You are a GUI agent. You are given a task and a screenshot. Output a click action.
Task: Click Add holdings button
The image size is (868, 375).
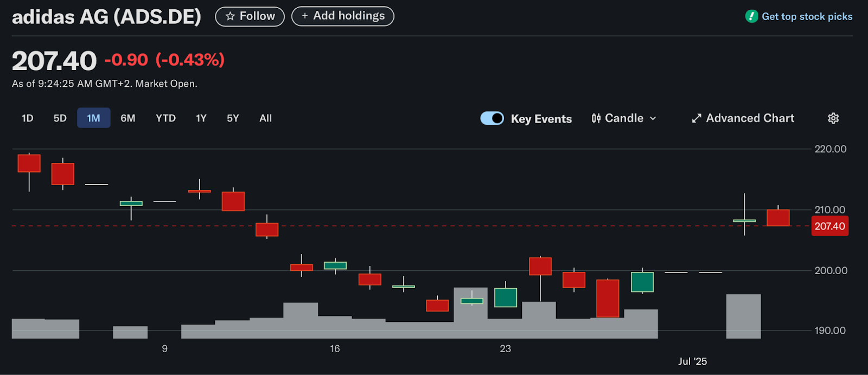click(x=343, y=16)
